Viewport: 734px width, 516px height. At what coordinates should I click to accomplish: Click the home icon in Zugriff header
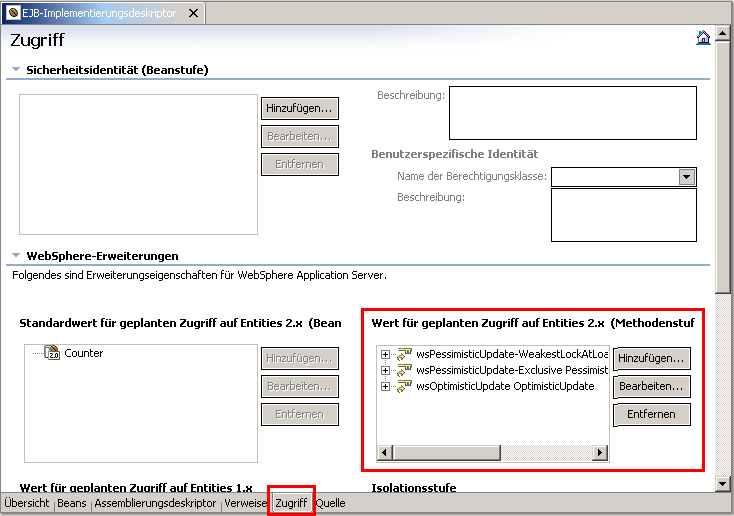[x=703, y=37]
